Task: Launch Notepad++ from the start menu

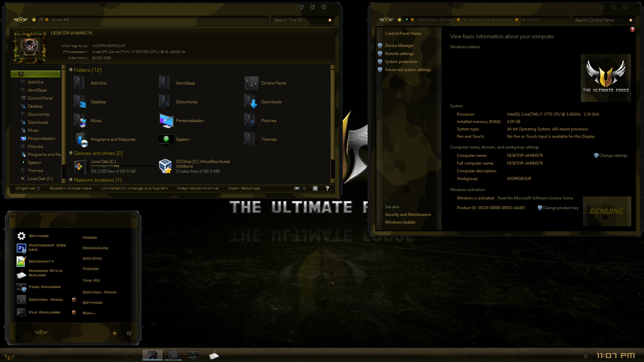Action: click(21, 261)
